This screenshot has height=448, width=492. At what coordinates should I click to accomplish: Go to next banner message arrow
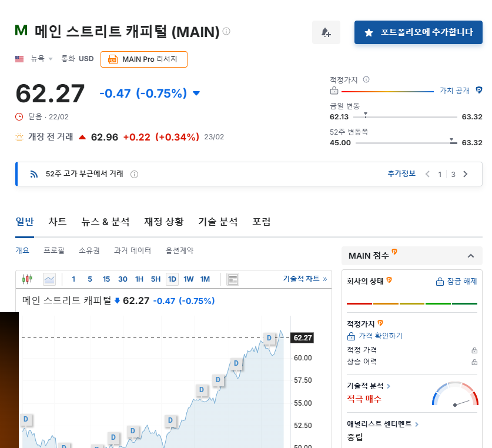[466, 174]
